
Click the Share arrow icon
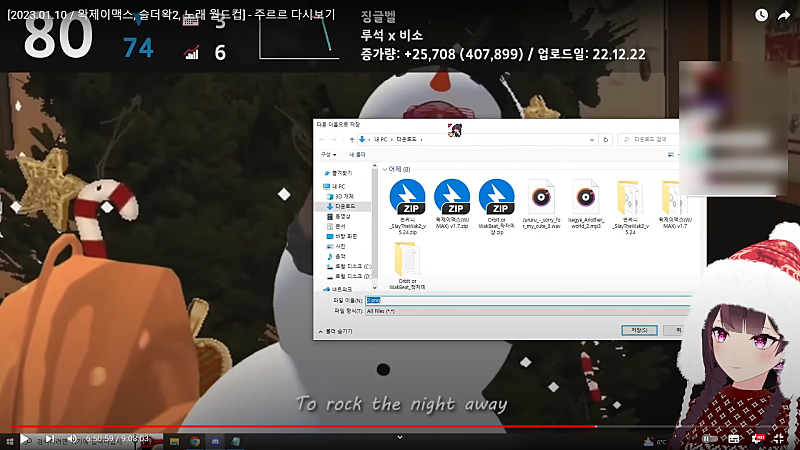(784, 15)
